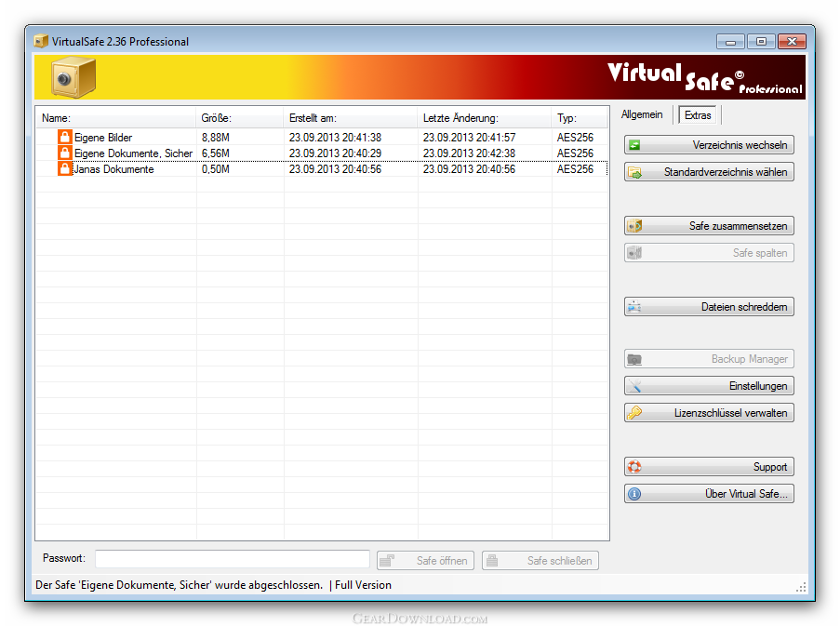The image size is (840, 626).
Task: Open Verzeichnis wechseln
Action: click(x=709, y=145)
